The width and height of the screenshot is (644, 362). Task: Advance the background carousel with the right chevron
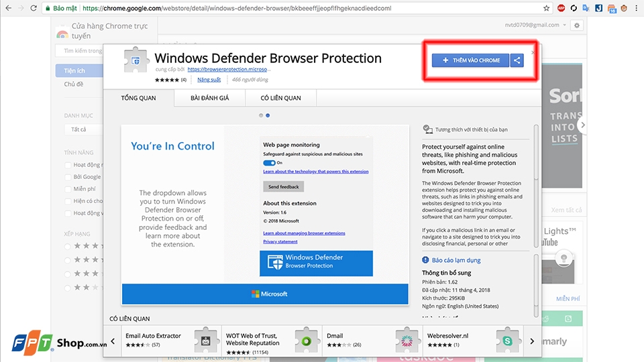click(582, 125)
